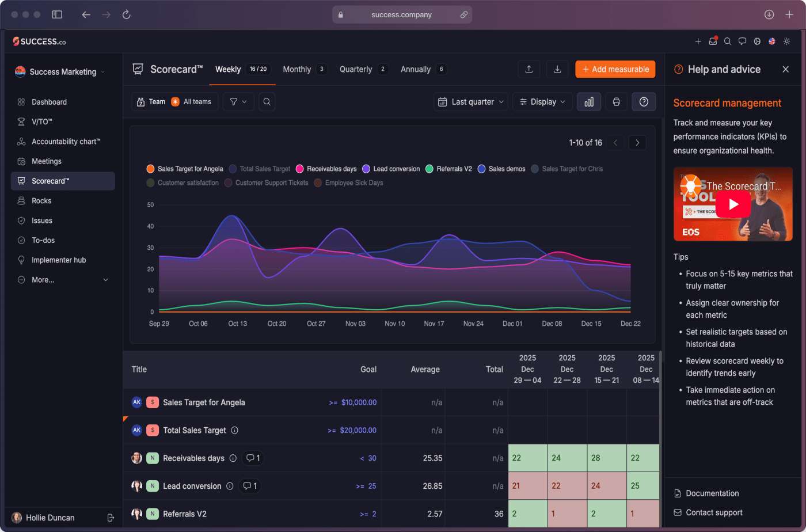Open the Sales Target for Angela measurable
This screenshot has width=806, height=532.
click(x=204, y=402)
